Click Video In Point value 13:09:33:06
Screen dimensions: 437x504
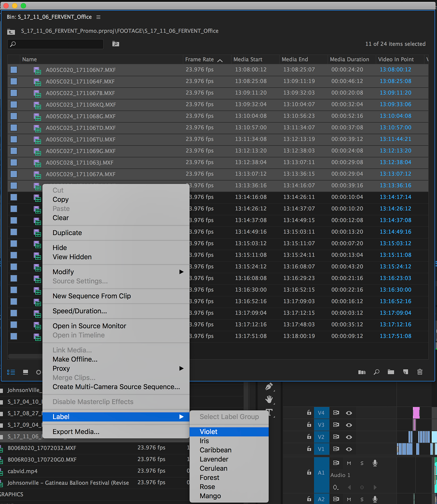pyautogui.click(x=395, y=104)
